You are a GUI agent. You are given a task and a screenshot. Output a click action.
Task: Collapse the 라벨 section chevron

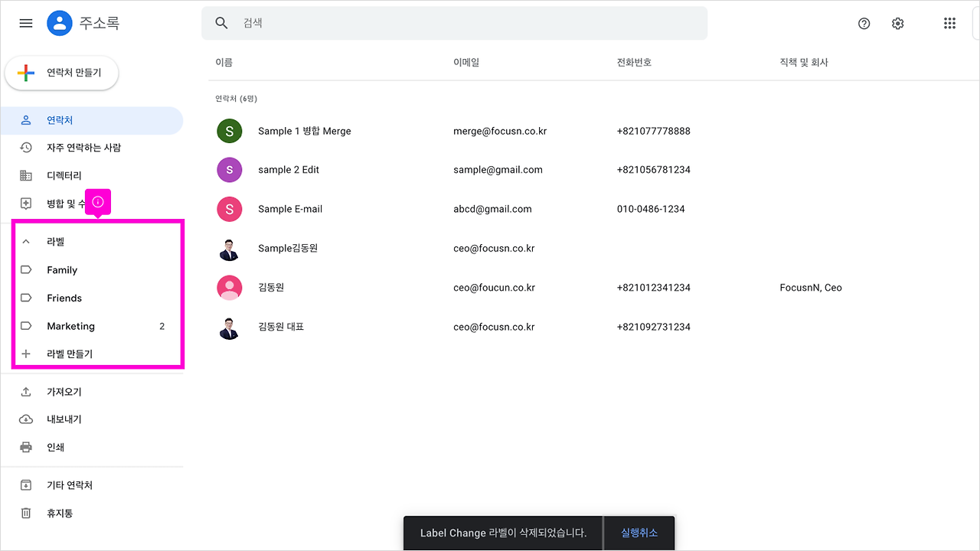[25, 241]
